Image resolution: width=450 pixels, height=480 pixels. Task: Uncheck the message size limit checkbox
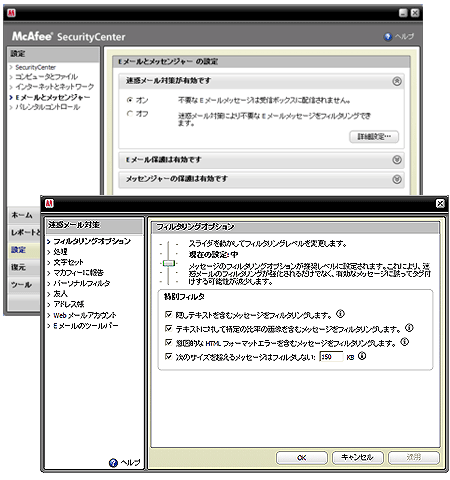(169, 356)
